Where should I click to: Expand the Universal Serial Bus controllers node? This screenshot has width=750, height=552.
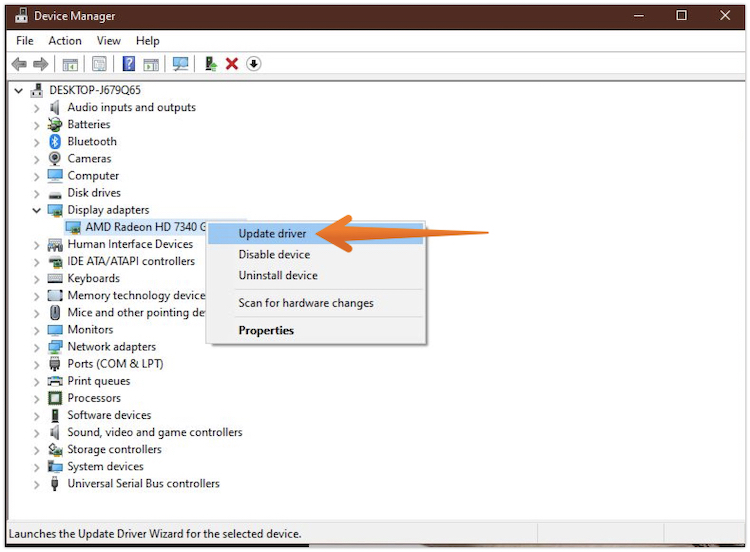coord(37,484)
